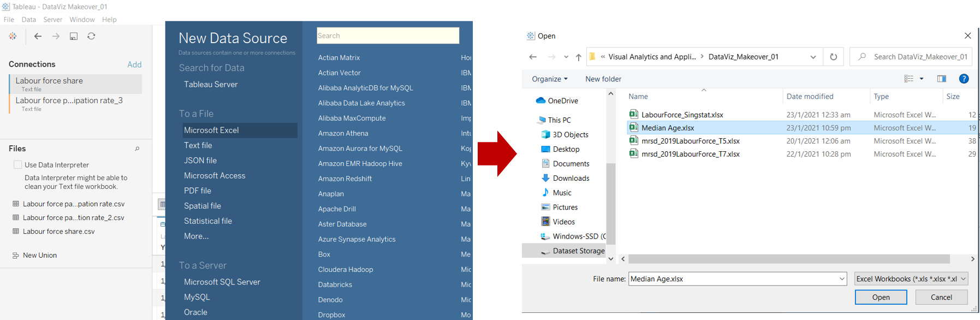This screenshot has width=980, height=320.
Task: Expand the Organize dropdown
Action: click(549, 79)
